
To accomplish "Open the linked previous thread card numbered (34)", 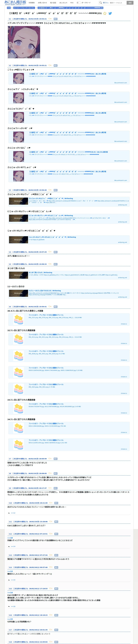I will (69, 78).
